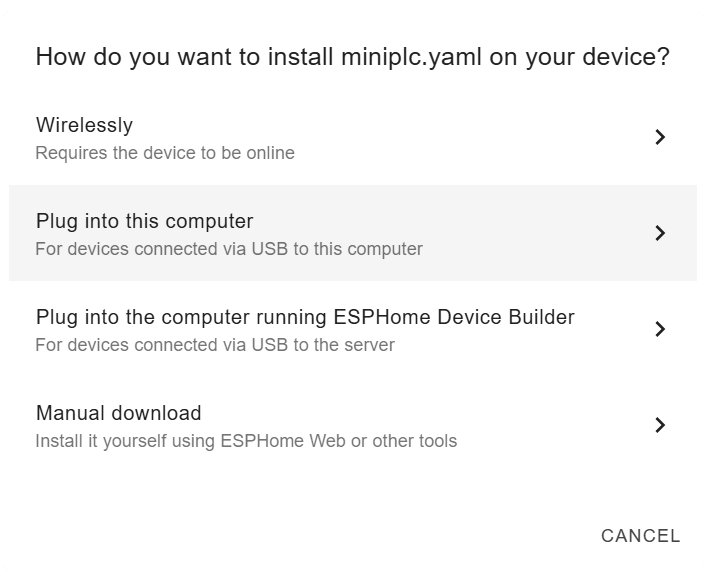This screenshot has width=709, height=577.
Task: Select Plug into this computer
Action: coord(353,233)
